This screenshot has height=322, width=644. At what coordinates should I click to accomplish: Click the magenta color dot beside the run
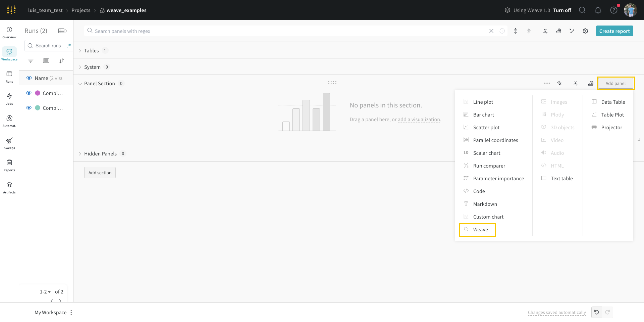pos(38,93)
